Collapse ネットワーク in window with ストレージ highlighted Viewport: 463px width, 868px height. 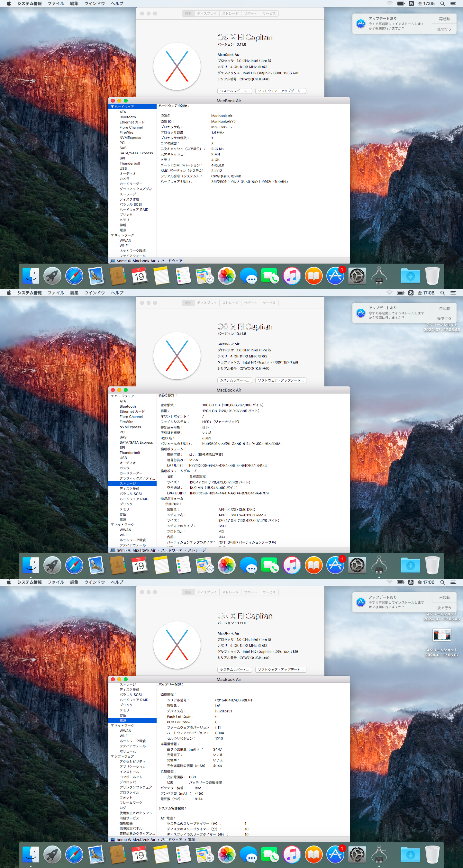[x=112, y=524]
